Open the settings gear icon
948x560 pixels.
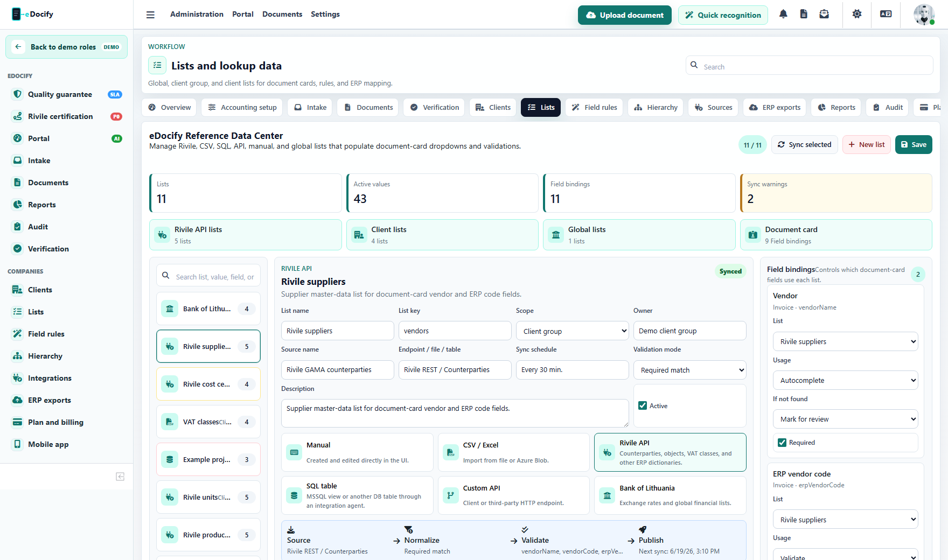click(x=857, y=14)
